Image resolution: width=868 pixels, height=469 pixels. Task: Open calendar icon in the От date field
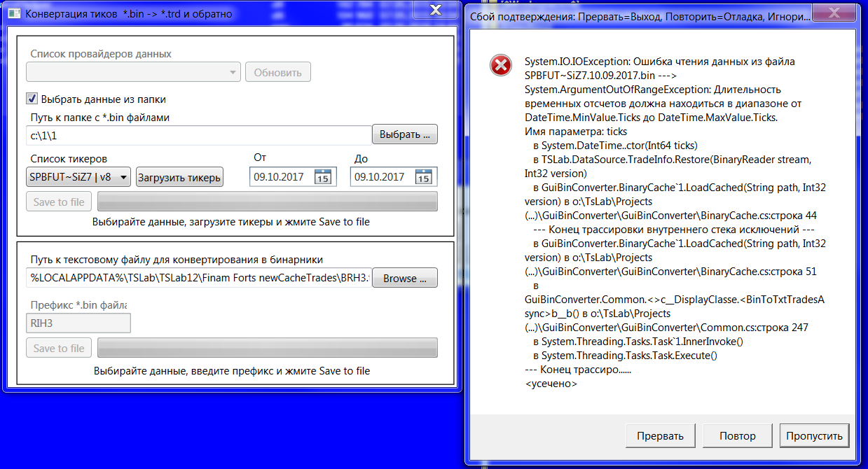point(322,177)
